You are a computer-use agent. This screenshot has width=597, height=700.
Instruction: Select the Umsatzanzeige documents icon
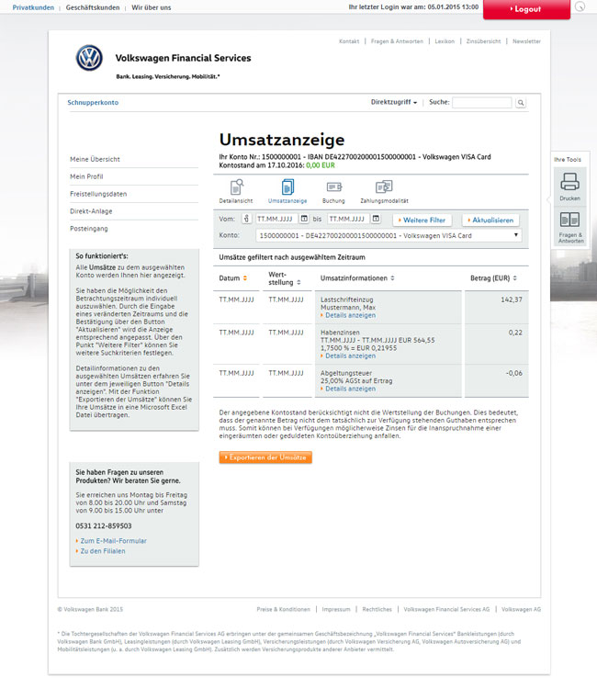coord(287,186)
